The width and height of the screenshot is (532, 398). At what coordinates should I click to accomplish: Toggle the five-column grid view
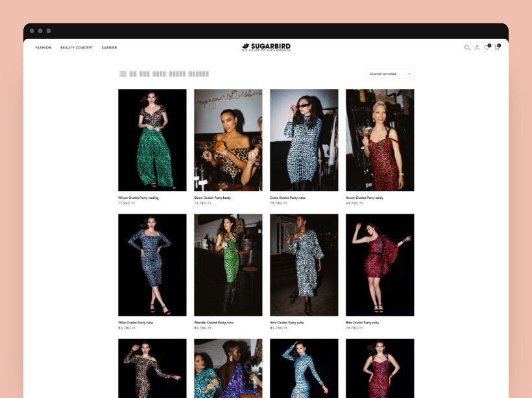[177, 74]
